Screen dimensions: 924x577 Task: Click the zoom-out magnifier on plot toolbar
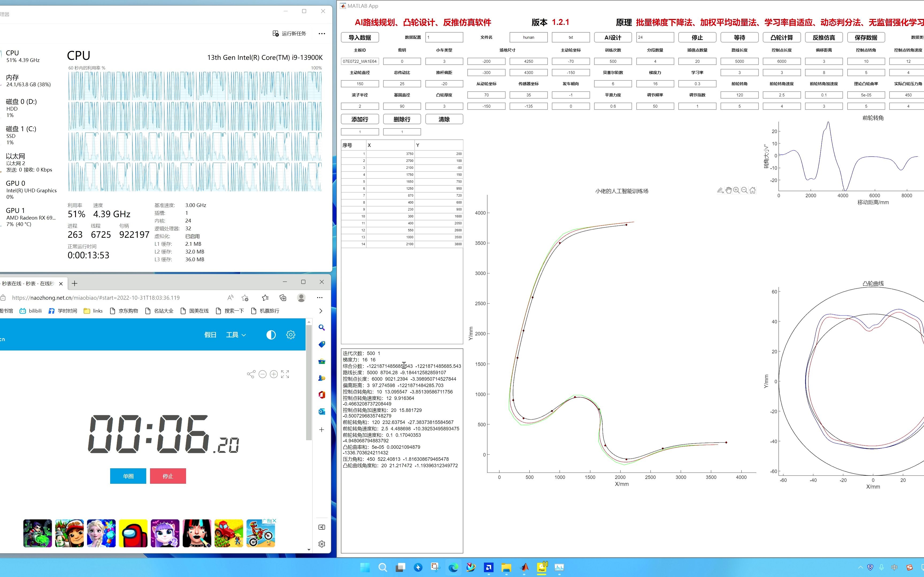[745, 190]
